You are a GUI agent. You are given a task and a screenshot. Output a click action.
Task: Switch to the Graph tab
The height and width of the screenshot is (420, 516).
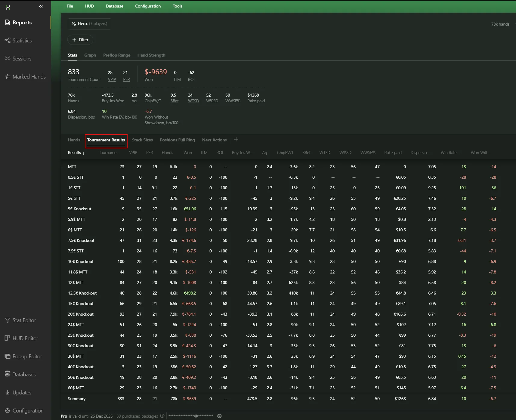coord(90,55)
